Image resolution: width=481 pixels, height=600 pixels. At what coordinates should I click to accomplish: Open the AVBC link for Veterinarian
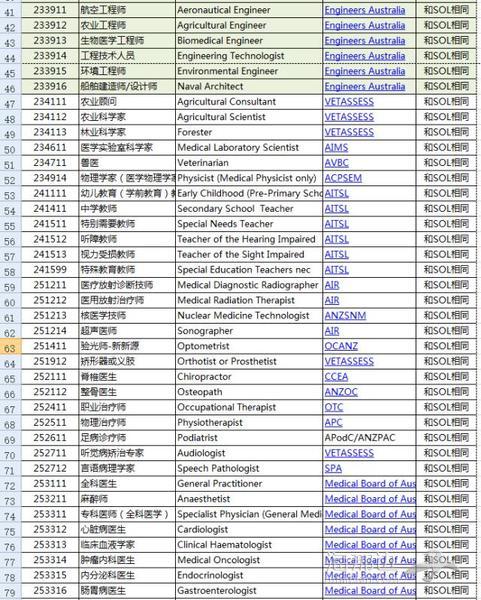click(x=336, y=163)
